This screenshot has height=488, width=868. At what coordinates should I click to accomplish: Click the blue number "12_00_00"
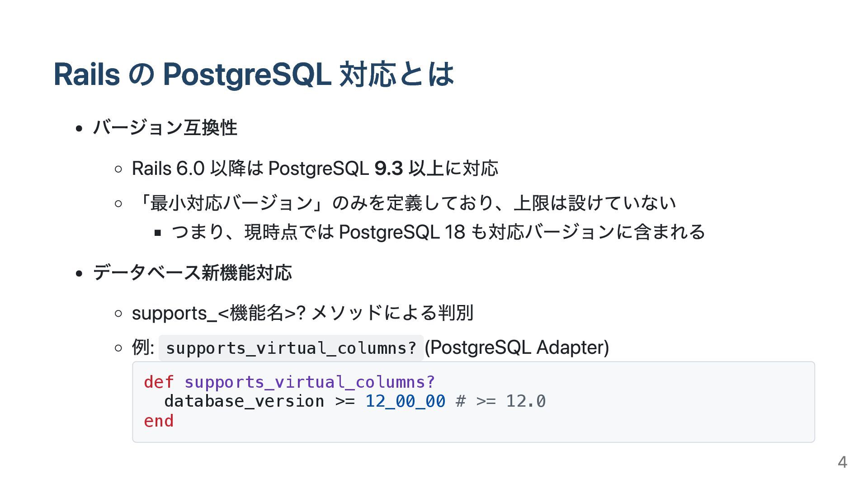click(x=405, y=401)
